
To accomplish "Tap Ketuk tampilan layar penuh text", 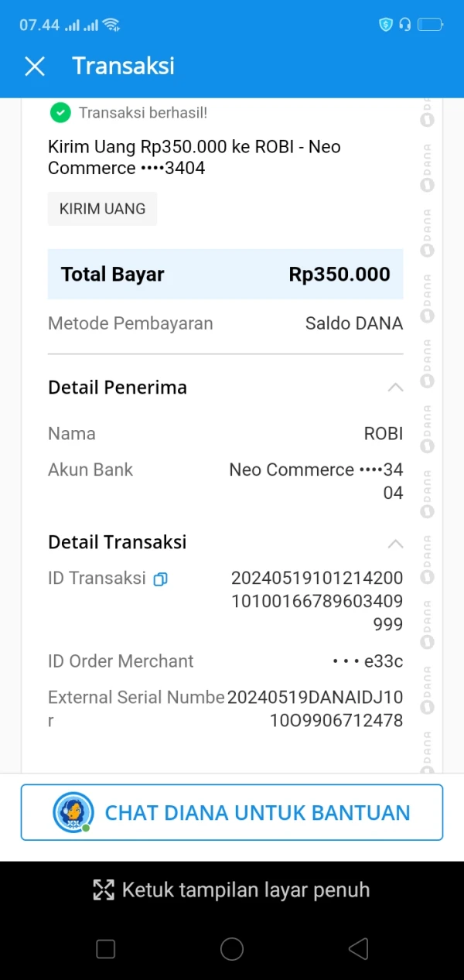I will point(245,890).
